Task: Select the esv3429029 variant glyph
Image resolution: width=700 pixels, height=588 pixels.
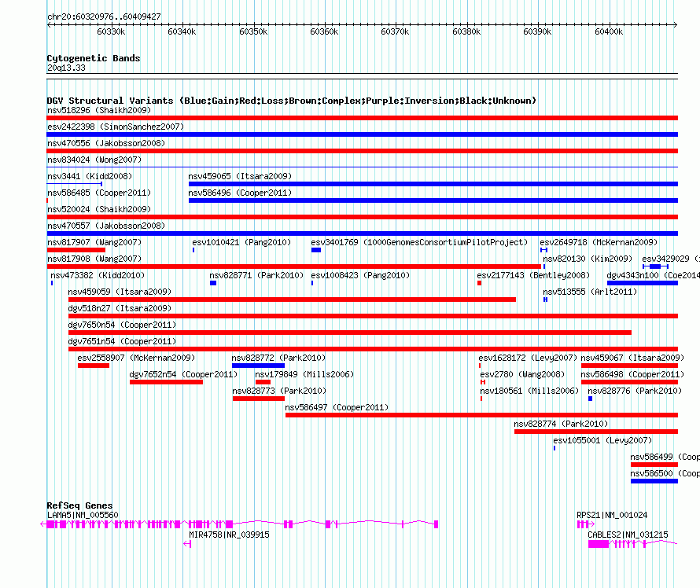Action: 655,266
